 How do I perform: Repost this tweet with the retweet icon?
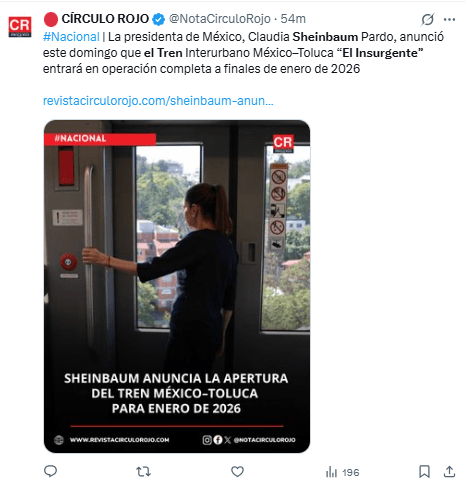click(144, 471)
